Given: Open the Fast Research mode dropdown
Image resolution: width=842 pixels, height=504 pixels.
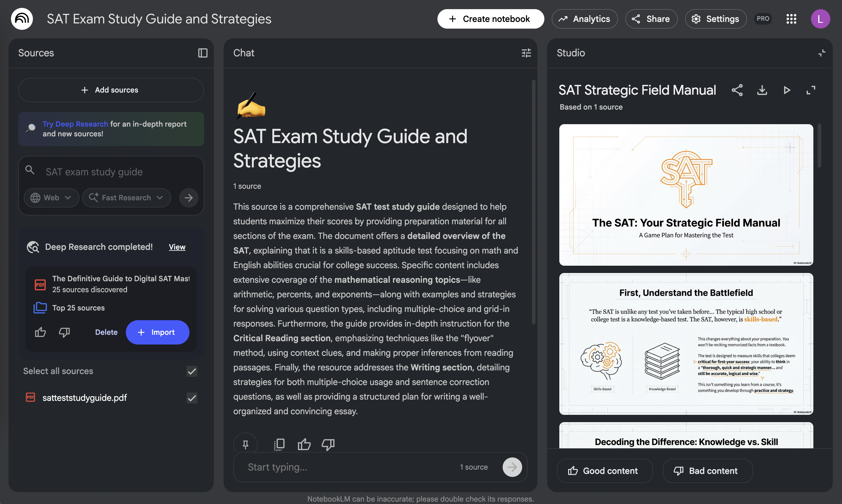Looking at the screenshot, I should (x=126, y=198).
